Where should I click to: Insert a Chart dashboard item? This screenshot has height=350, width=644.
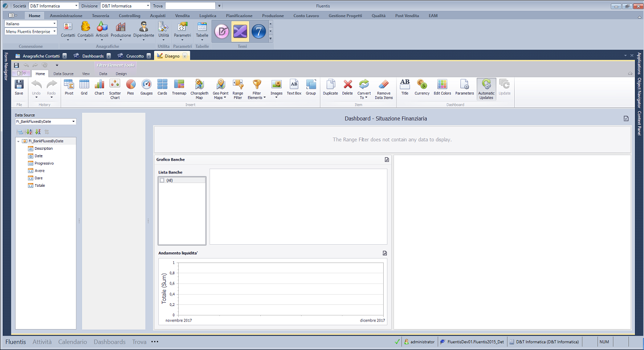click(x=99, y=87)
